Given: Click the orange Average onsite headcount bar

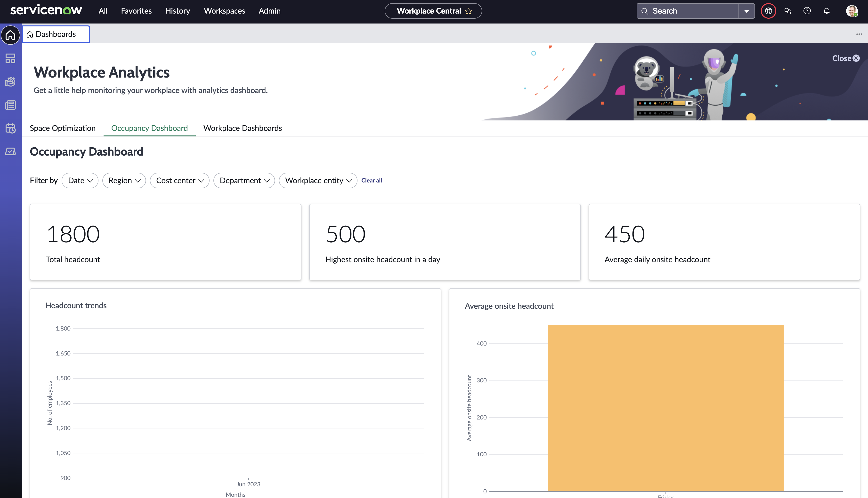Looking at the screenshot, I should click(x=665, y=408).
